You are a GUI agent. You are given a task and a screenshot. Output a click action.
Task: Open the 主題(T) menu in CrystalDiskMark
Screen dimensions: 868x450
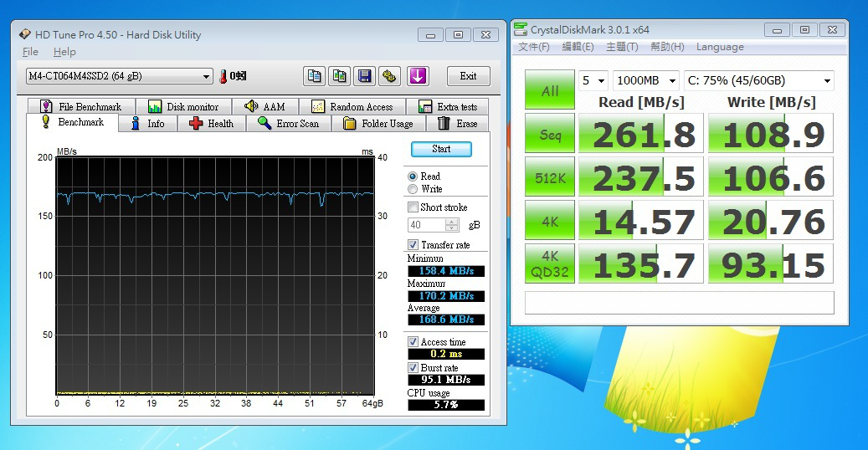pyautogui.click(x=622, y=47)
